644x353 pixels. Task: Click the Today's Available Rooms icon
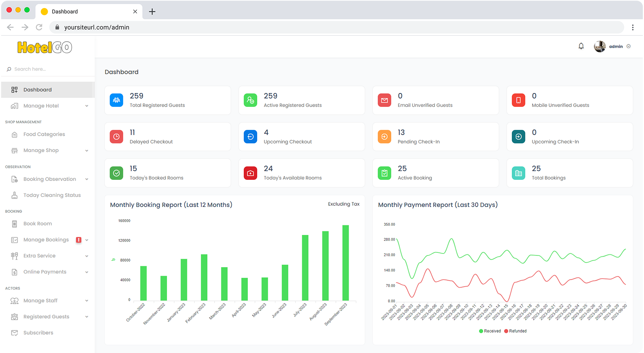[250, 173]
